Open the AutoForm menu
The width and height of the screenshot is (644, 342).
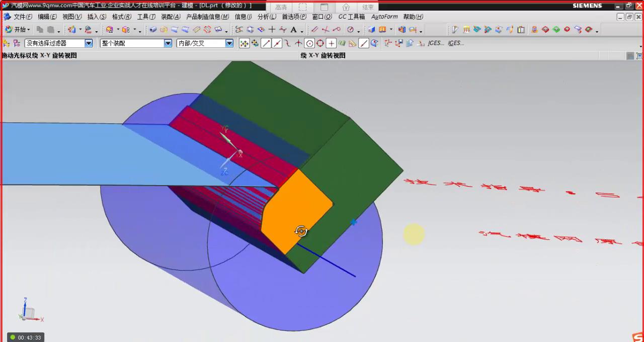(x=384, y=17)
